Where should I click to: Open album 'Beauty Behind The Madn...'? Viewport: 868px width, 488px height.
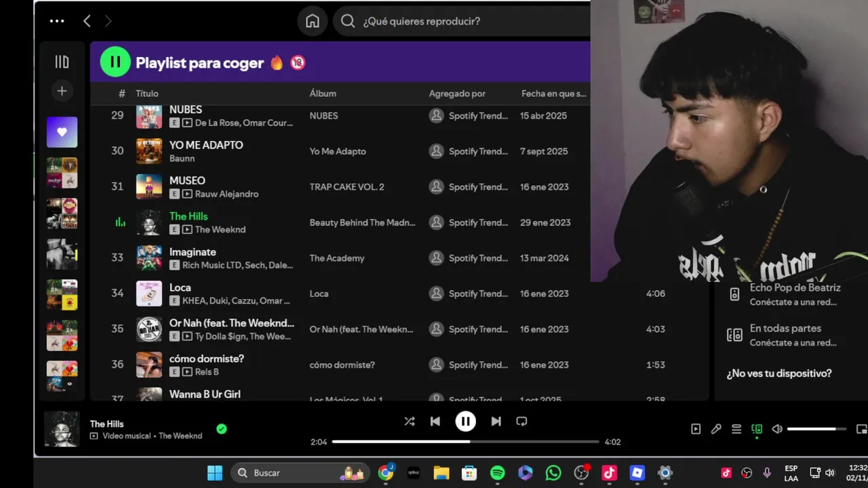(x=363, y=222)
